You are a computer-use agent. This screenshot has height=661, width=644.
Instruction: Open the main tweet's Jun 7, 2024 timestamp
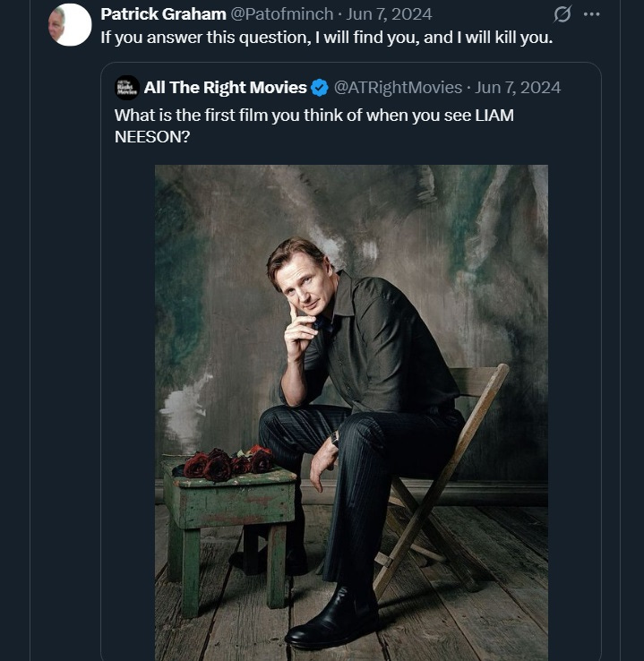coord(391,14)
